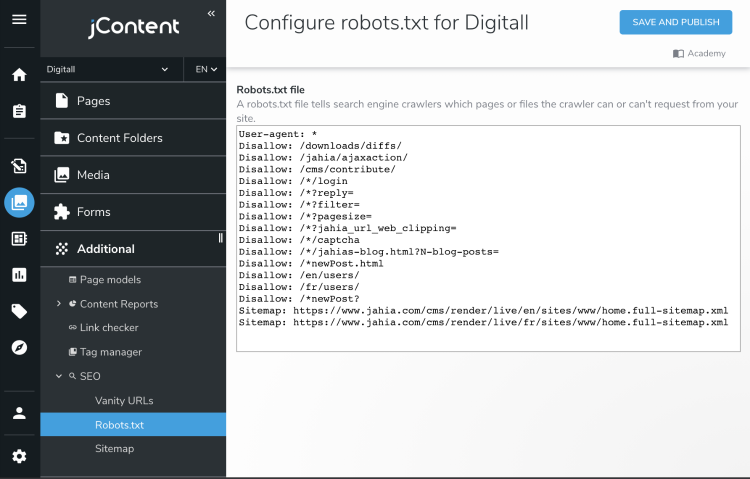
Task: Open the Additional section
Action: pos(133,249)
